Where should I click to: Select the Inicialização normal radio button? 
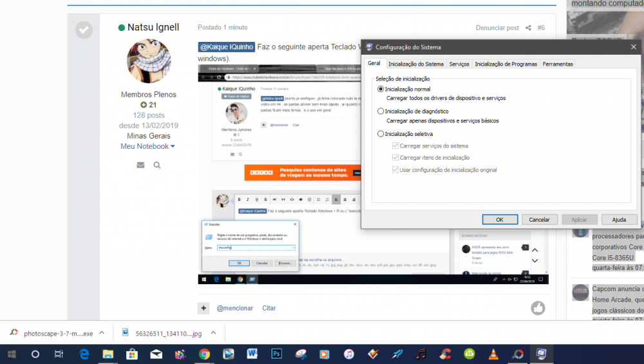point(381,89)
